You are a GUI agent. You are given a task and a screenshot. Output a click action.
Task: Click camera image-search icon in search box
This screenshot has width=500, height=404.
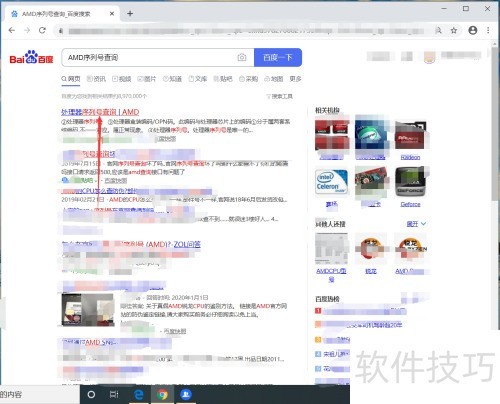pyautogui.click(x=242, y=57)
